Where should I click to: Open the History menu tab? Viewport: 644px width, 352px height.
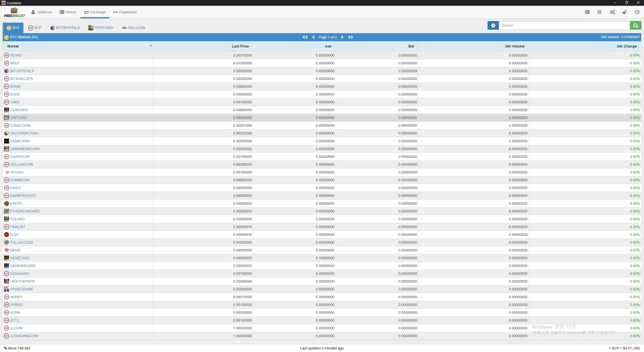coord(68,12)
